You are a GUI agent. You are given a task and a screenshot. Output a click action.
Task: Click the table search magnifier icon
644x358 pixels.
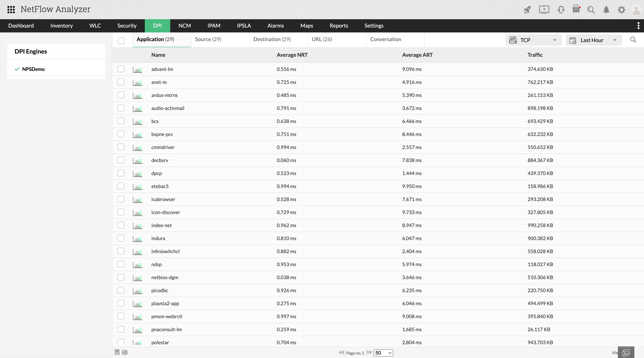point(633,40)
